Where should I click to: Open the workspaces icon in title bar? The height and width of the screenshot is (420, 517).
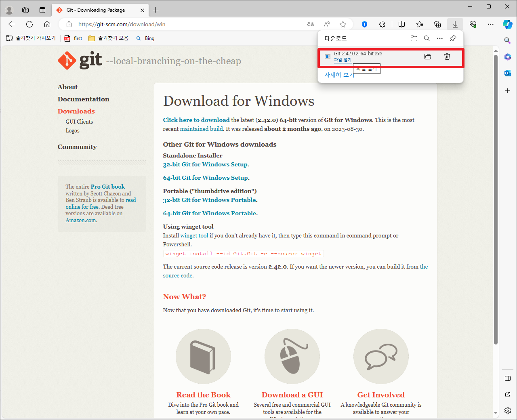[25, 10]
